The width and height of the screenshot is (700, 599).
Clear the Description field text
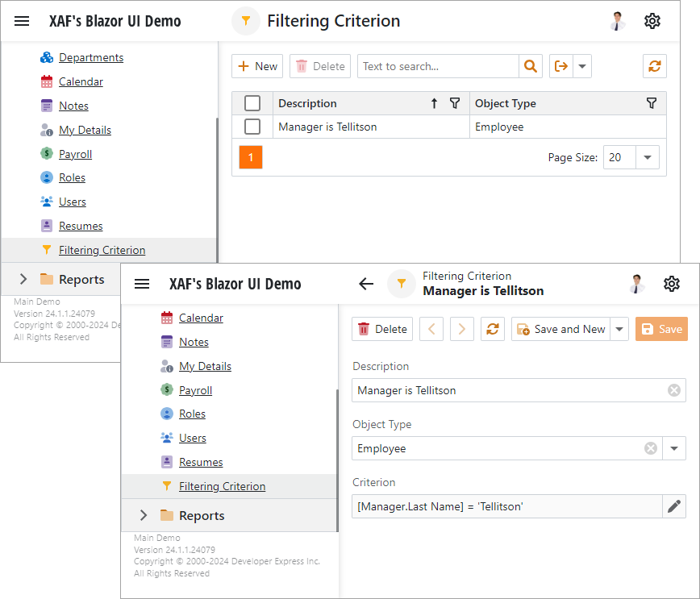click(x=673, y=390)
